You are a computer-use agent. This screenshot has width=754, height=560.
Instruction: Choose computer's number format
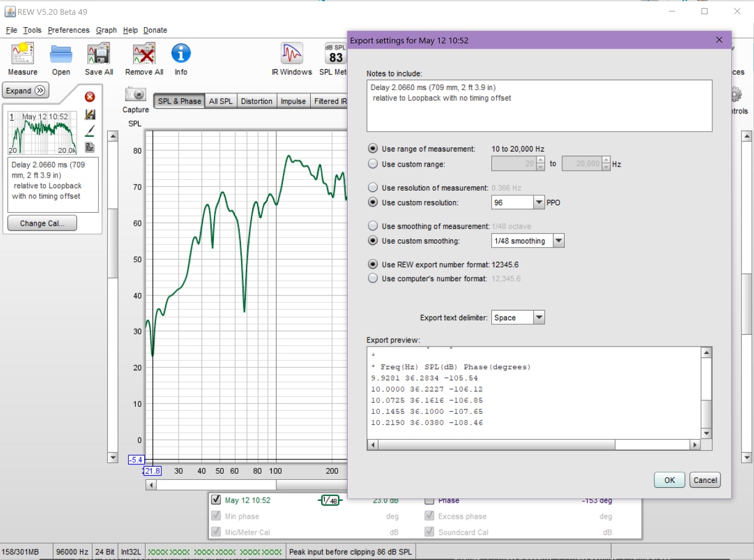click(372, 279)
